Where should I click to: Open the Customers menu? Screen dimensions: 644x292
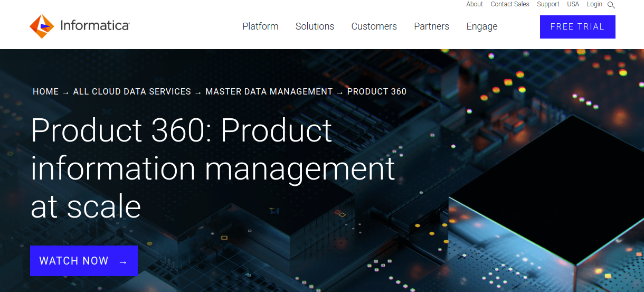tap(374, 26)
